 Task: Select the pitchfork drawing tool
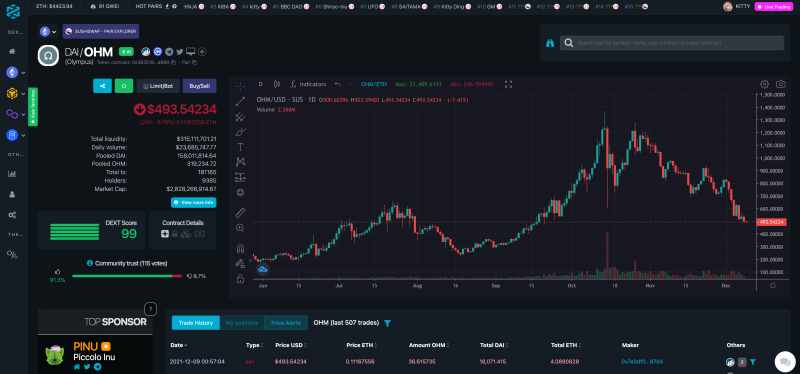pos(240,117)
